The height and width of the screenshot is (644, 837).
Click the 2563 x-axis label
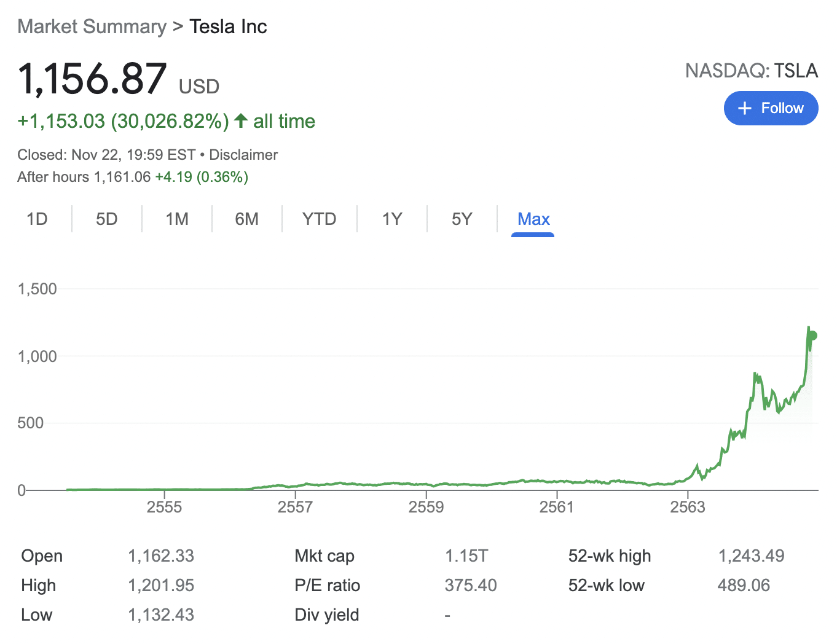point(688,507)
